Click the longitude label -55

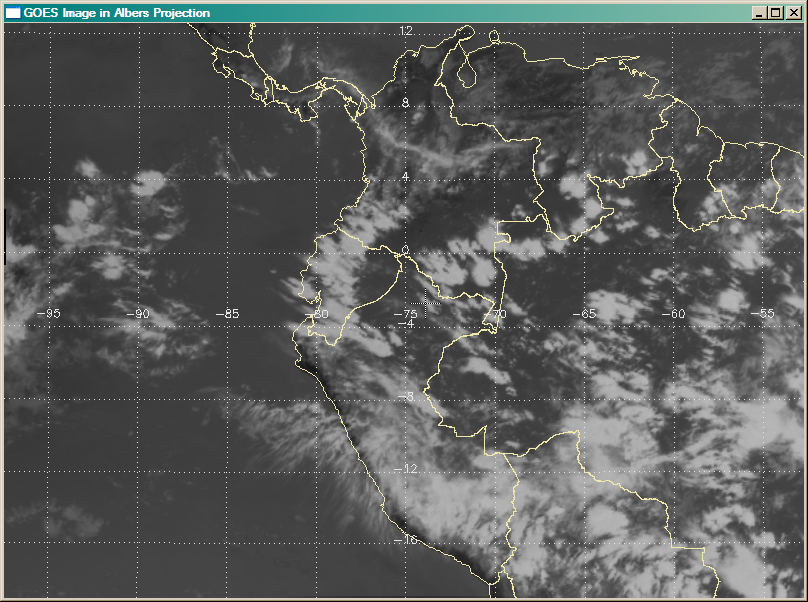coord(765,313)
